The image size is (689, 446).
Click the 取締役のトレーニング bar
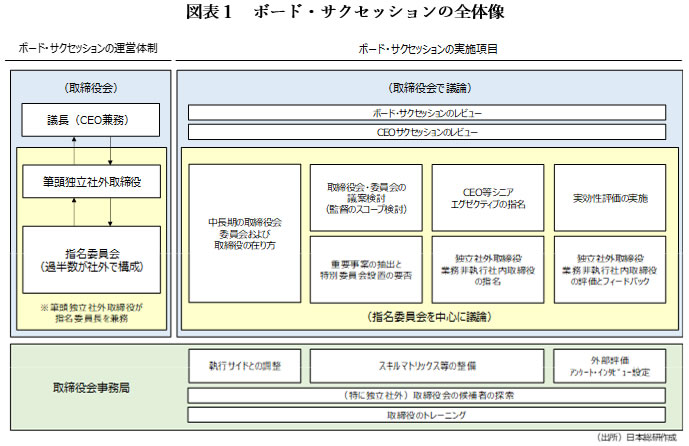pos(427,414)
